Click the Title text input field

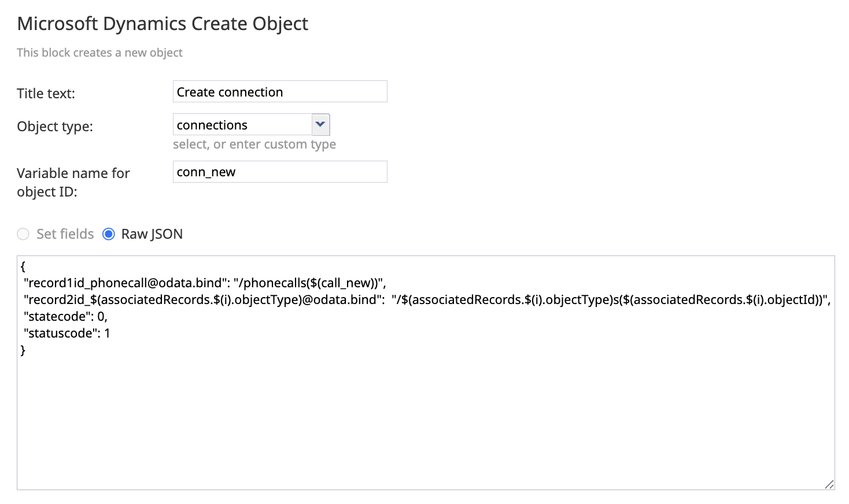(x=279, y=91)
